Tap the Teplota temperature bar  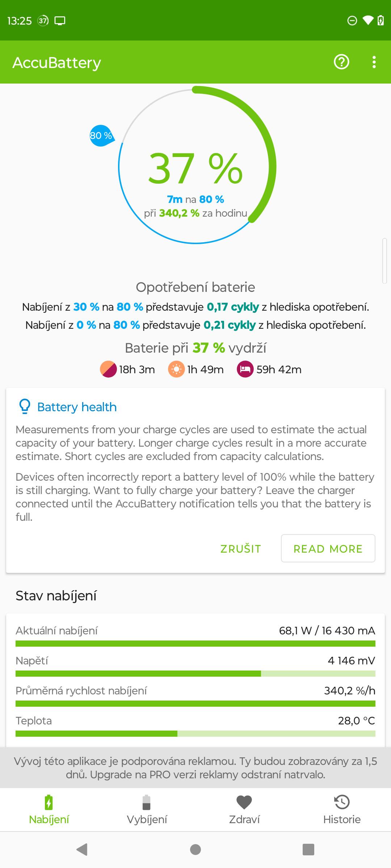coord(195,733)
